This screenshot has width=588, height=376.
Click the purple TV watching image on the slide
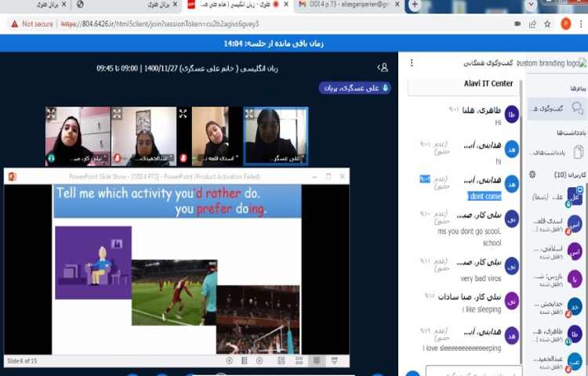pos(93,262)
